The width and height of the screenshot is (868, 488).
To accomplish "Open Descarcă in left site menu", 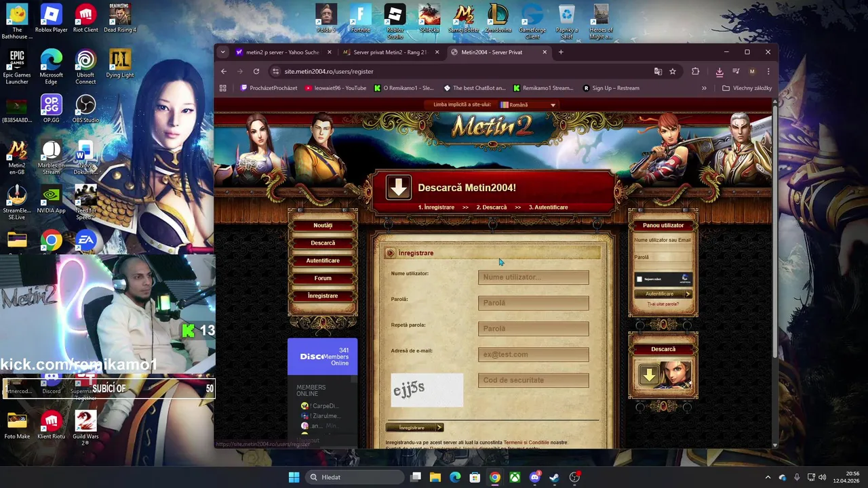I will click(323, 243).
